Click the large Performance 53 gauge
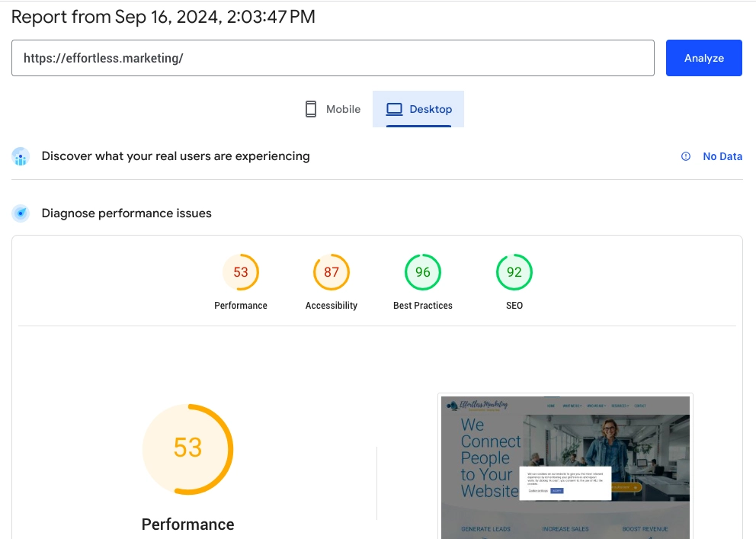The height and width of the screenshot is (539, 756). pyautogui.click(x=187, y=448)
